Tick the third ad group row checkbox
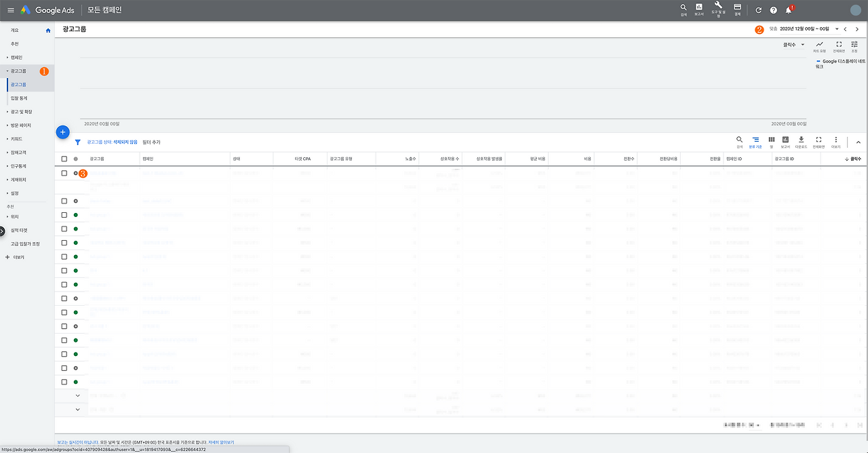 point(64,215)
